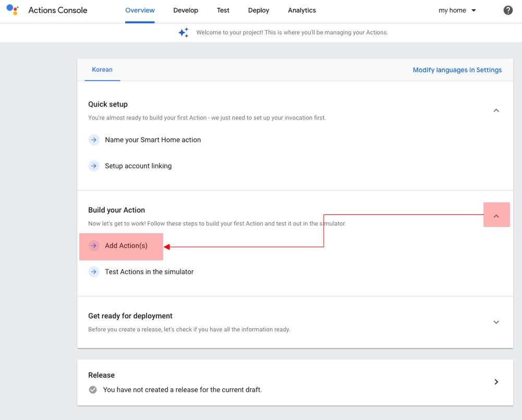Open the my home project dropdown
This screenshot has width=522, height=420.
click(x=457, y=10)
